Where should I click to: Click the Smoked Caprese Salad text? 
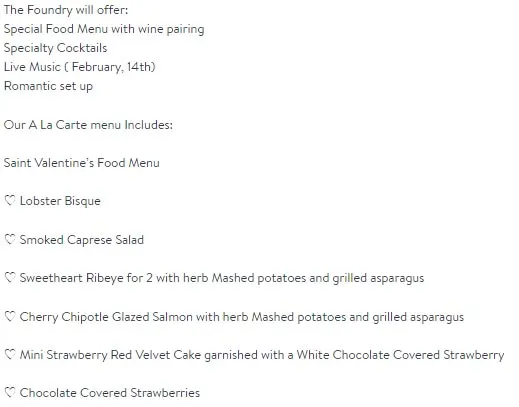pyautogui.click(x=82, y=240)
